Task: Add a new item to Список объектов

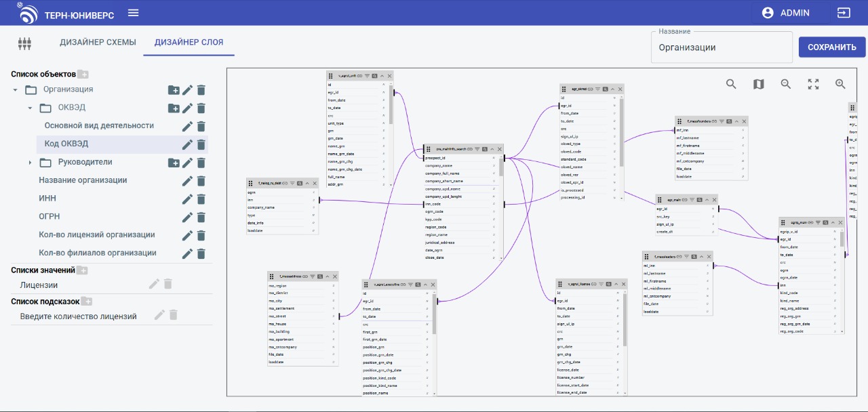Action: (x=83, y=74)
